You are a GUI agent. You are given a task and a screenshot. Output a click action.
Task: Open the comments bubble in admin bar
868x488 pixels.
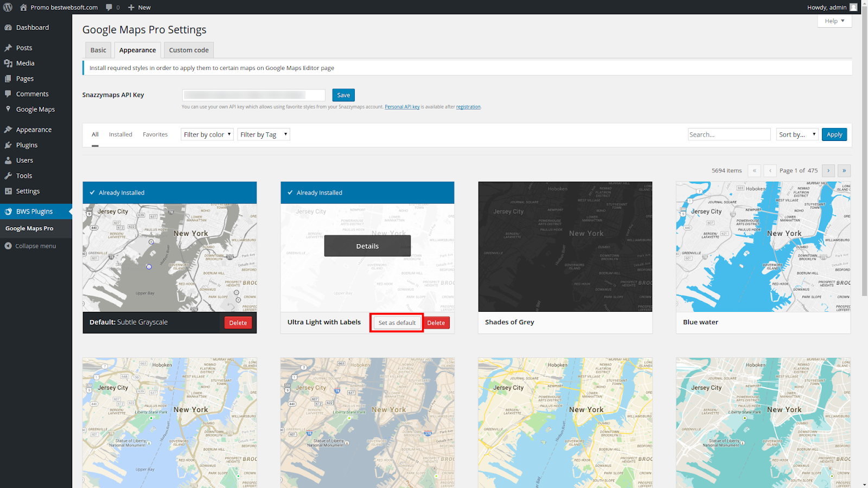109,7
